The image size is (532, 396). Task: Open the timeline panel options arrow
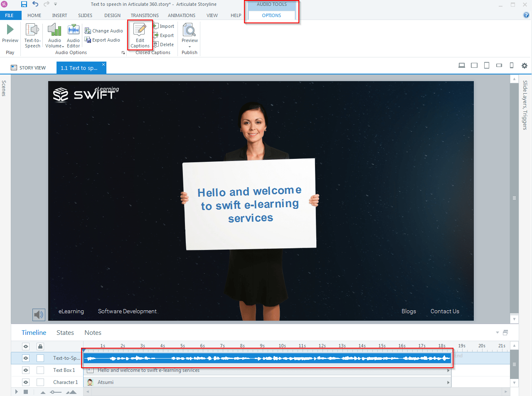pyautogui.click(x=498, y=333)
